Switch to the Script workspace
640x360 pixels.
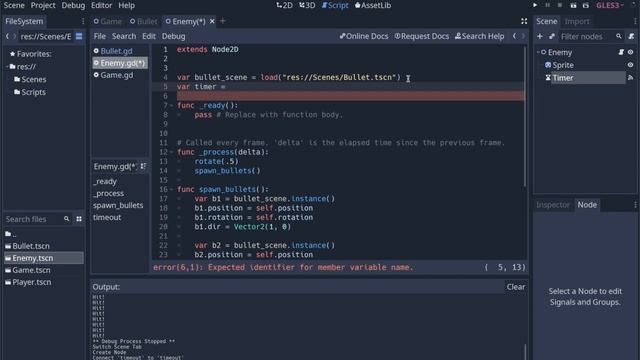click(335, 5)
